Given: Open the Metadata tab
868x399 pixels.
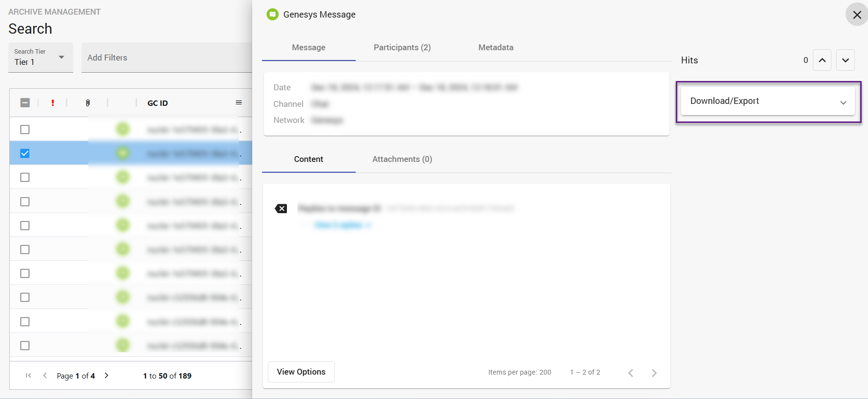Looking at the screenshot, I should [x=496, y=47].
